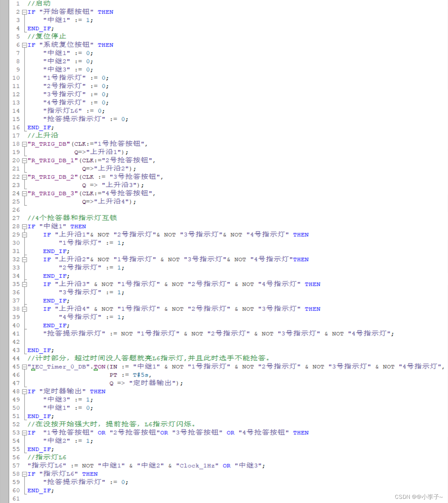Collapse the IF block at line 2
This screenshot has width=448, height=503.
(24, 12)
